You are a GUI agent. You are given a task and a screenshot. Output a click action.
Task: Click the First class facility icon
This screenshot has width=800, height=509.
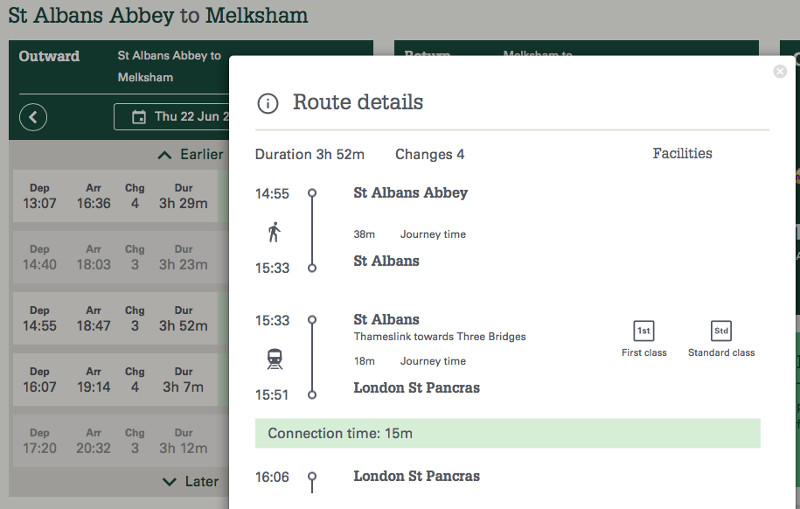click(x=643, y=331)
